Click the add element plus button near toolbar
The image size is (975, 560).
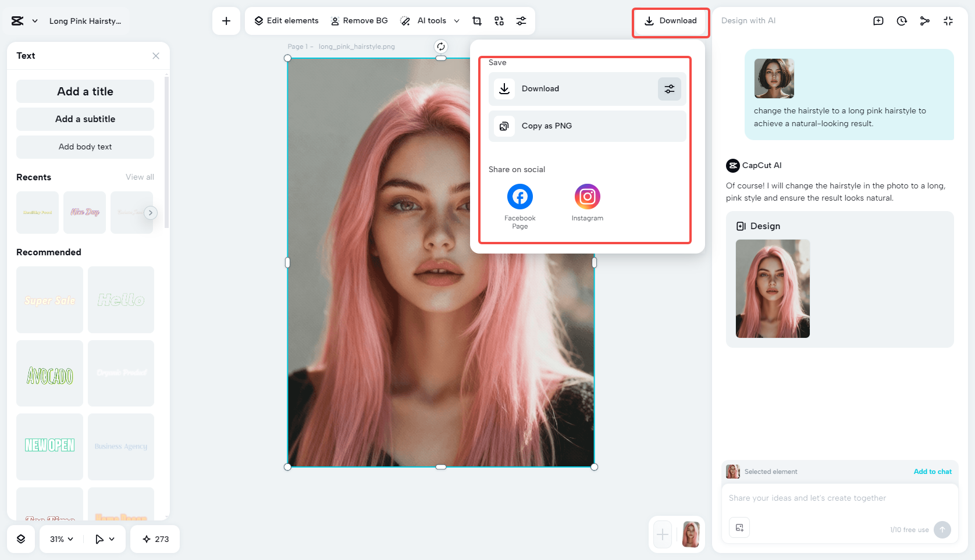click(x=226, y=20)
